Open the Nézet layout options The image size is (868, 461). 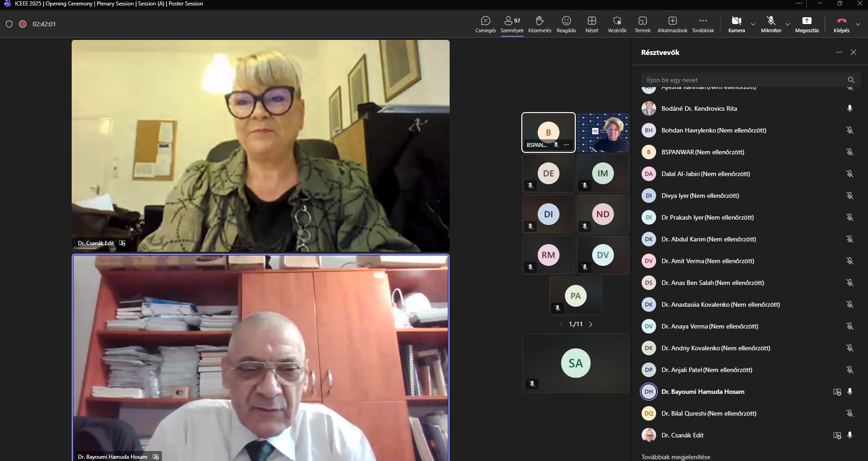592,24
